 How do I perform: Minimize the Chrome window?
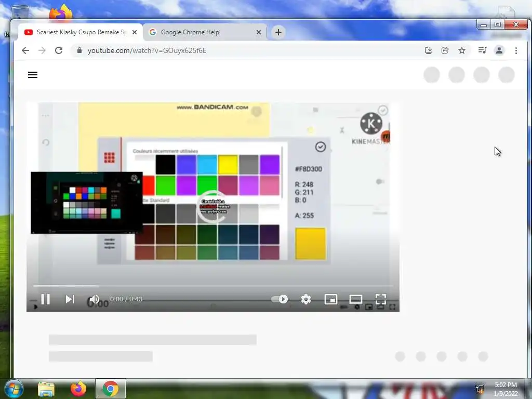click(x=484, y=25)
